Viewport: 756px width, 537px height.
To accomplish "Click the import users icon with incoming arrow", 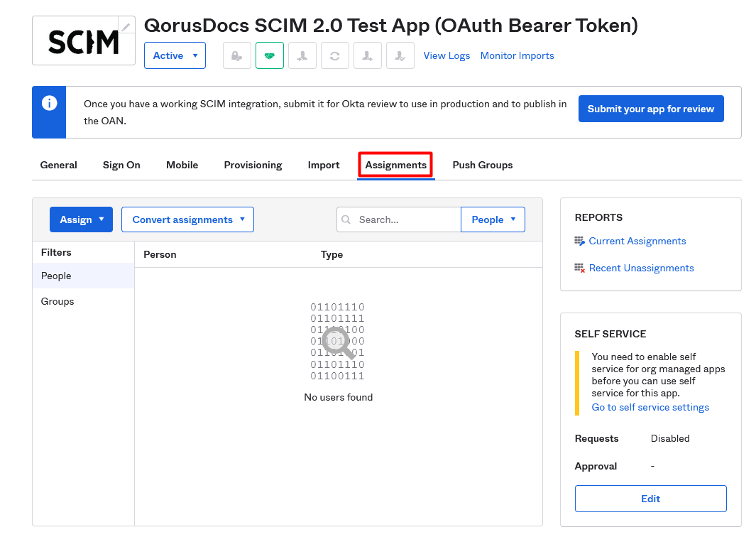I will point(302,55).
